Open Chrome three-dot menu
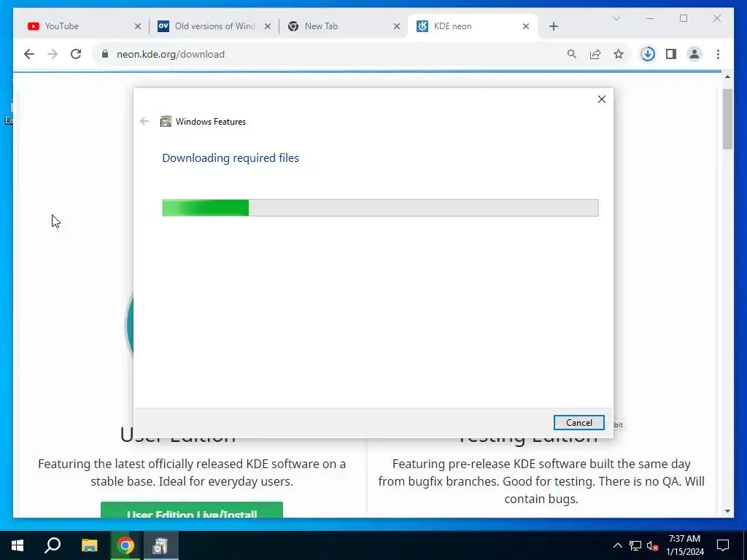Screen dimensions: 747x560 pos(718,54)
